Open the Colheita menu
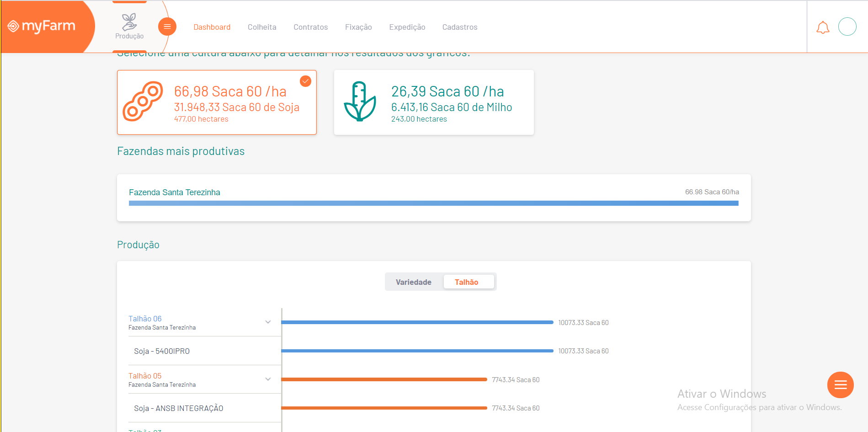 click(262, 27)
